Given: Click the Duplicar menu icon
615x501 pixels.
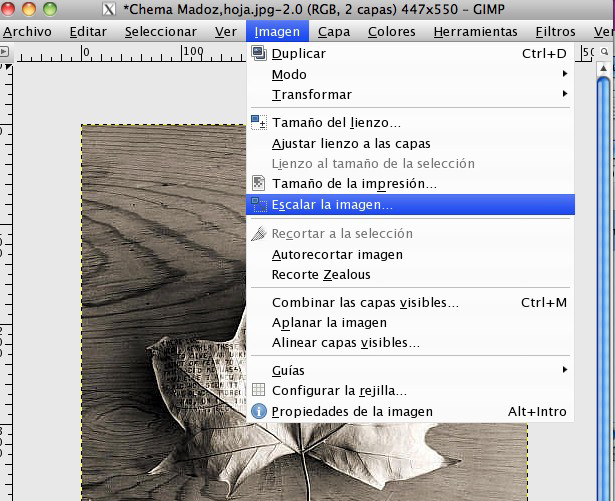Looking at the screenshot, I should pos(259,53).
